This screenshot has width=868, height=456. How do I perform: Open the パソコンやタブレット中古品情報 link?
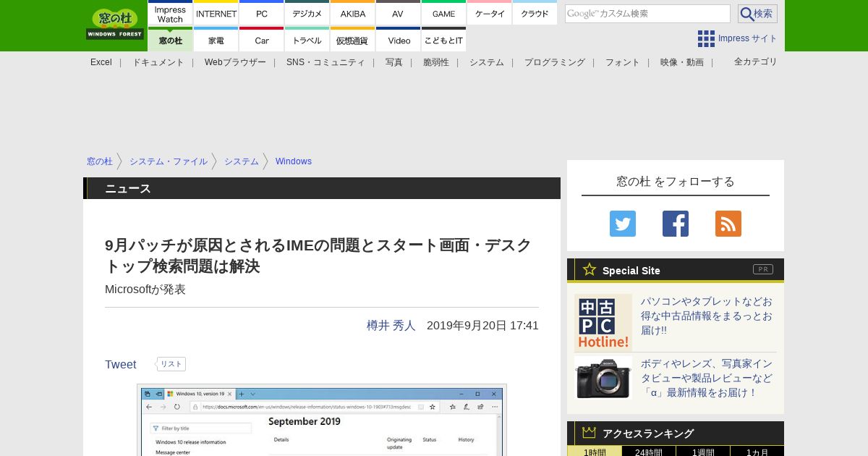(x=707, y=316)
